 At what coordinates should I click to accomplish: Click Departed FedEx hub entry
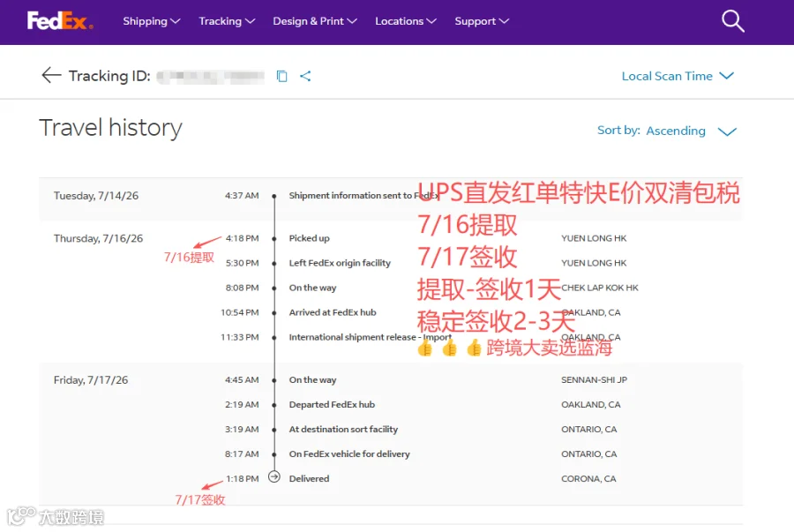click(x=333, y=404)
